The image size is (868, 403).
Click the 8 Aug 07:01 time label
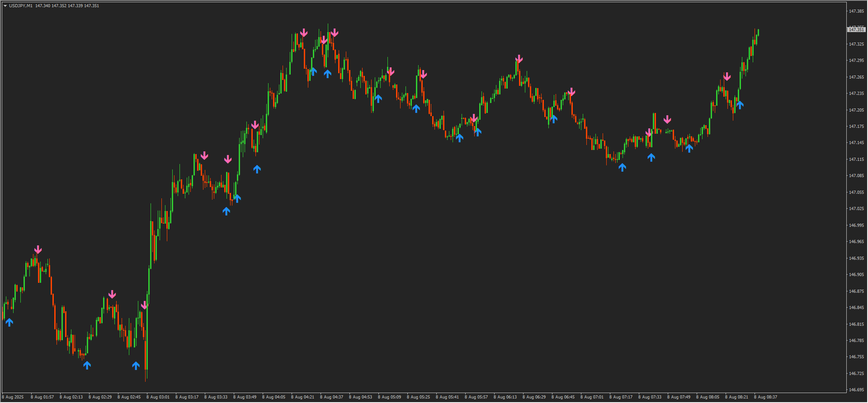coord(592,398)
